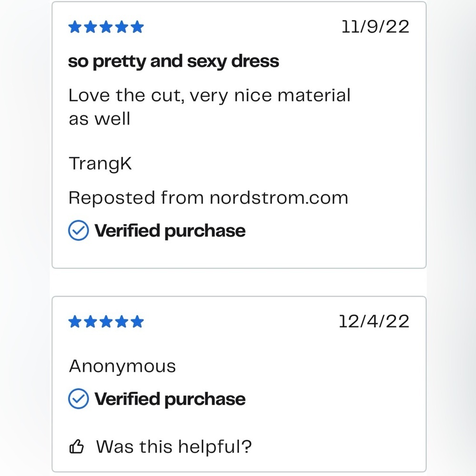This screenshot has height=476, width=476.
Task: Click the reviewer name TrangK
Action: pos(100,164)
